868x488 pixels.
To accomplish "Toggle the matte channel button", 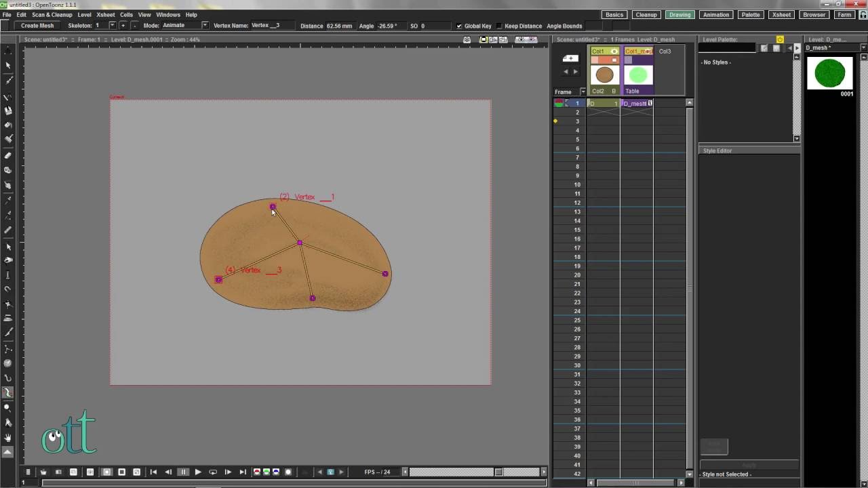I will [288, 472].
